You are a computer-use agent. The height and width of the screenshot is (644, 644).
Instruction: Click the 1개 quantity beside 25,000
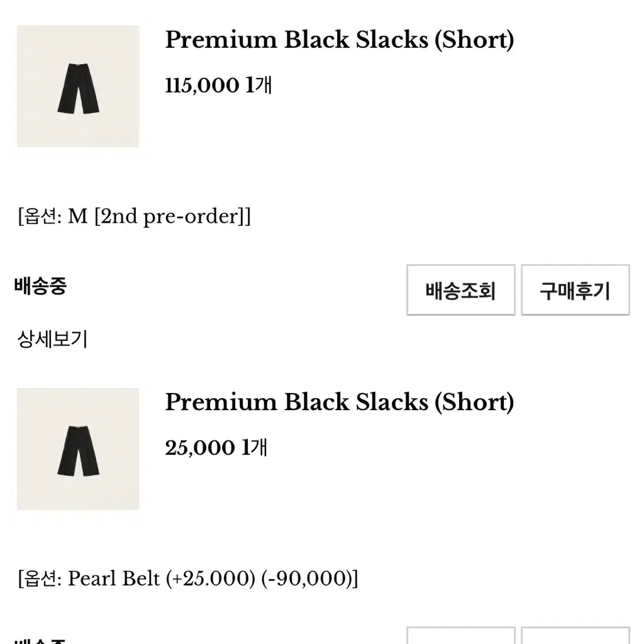pos(255,448)
